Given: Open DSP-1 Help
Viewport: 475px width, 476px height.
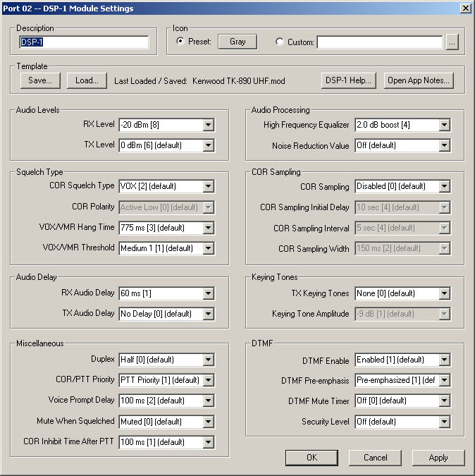Looking at the screenshot, I should 348,80.
